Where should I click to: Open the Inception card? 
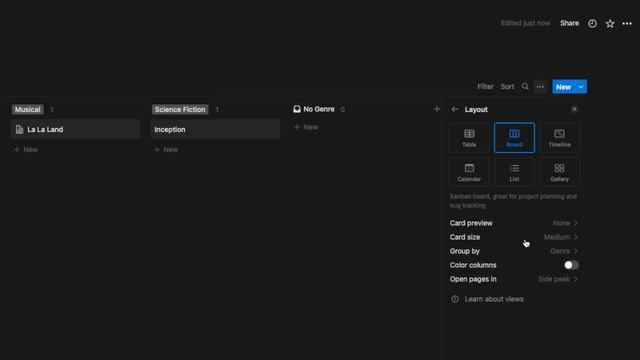click(x=216, y=129)
